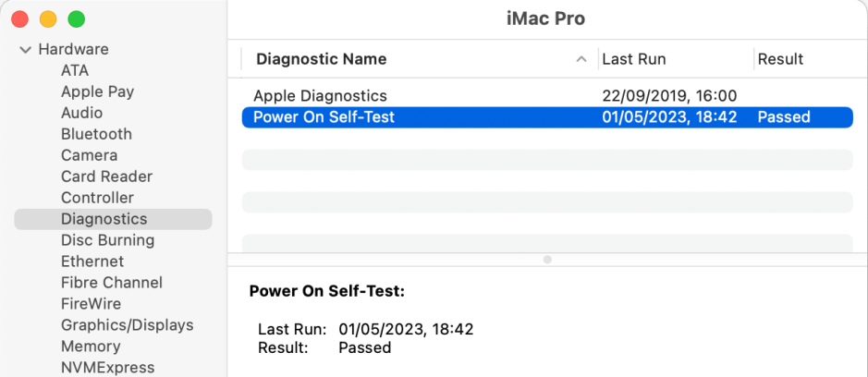868x377 pixels.
Task: Open Fibre Channel information
Action: point(111,283)
